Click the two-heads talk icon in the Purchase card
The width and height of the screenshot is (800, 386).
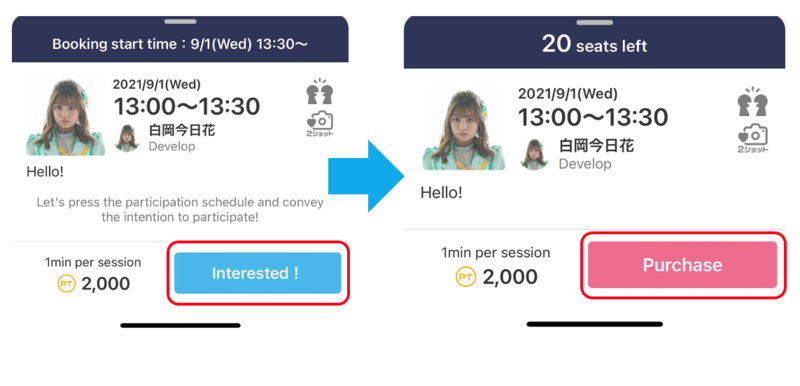(x=753, y=101)
